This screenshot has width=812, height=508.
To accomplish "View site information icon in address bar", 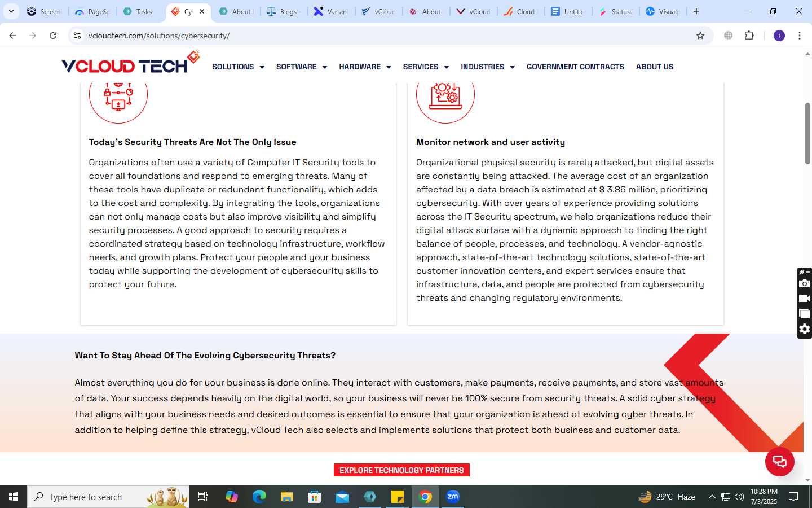I will [x=77, y=36].
